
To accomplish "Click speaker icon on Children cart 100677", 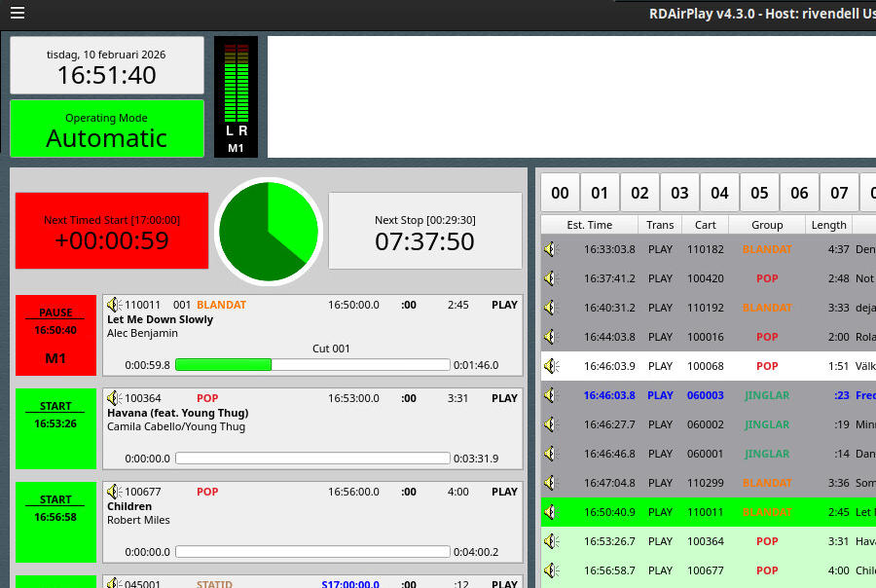I will pos(114,492).
